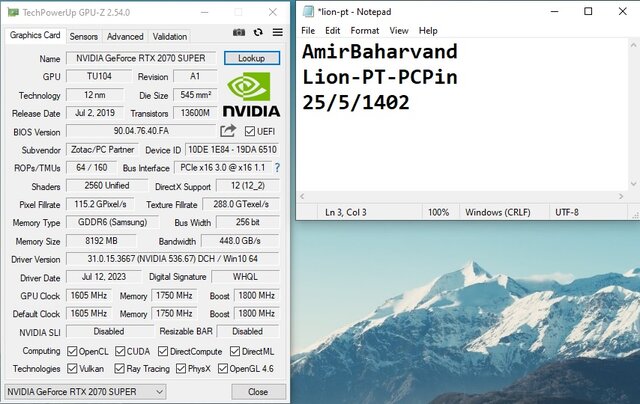Click the Pixel Fillrate 115.2 GPixel/s field
The width and height of the screenshot is (640, 404).
coord(100,204)
